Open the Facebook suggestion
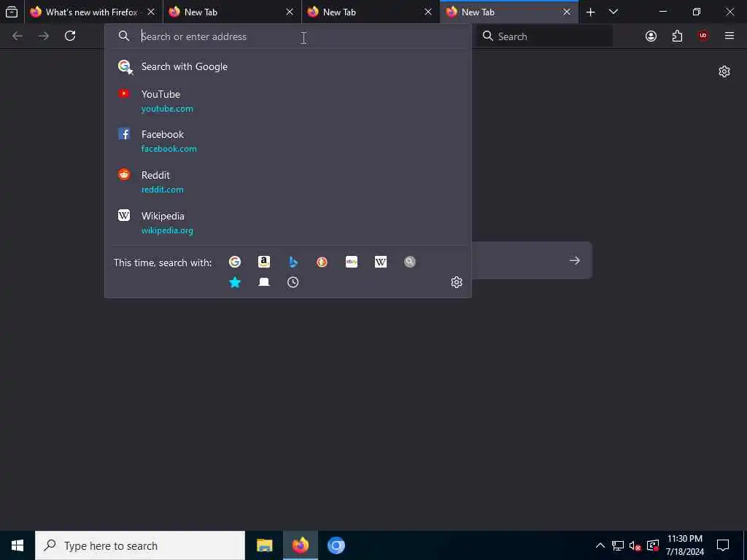Screen dimensions: 747x560 coord(287,141)
